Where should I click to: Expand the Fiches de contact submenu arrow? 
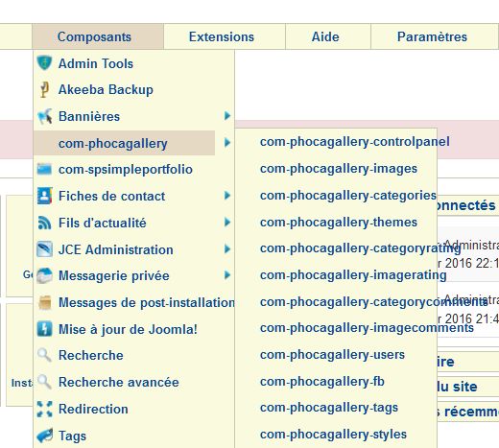coord(227,196)
